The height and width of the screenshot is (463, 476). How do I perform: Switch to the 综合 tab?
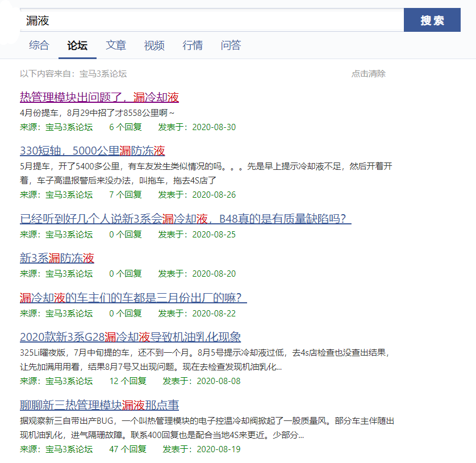click(39, 45)
